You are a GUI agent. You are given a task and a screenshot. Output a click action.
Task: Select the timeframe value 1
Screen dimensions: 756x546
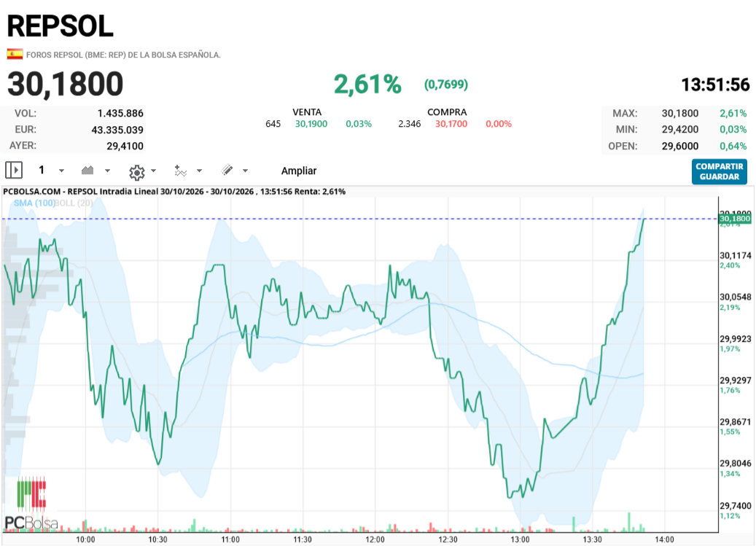click(x=42, y=170)
